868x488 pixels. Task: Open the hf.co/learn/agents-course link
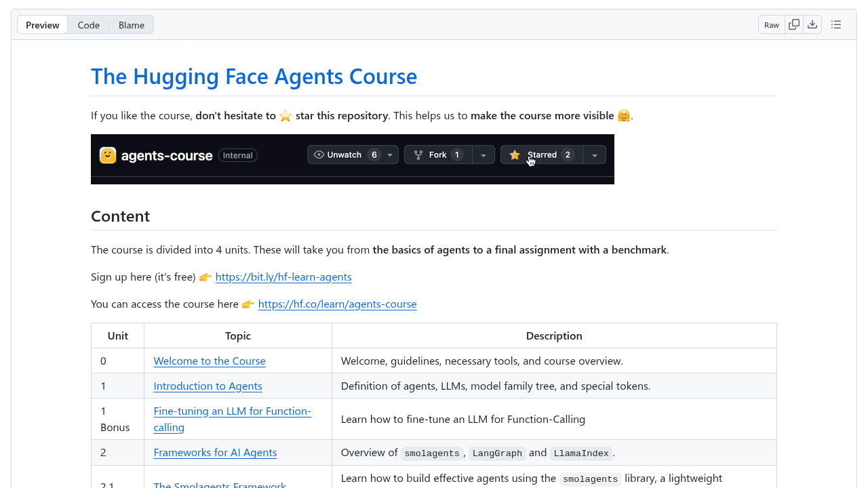pyautogui.click(x=337, y=304)
